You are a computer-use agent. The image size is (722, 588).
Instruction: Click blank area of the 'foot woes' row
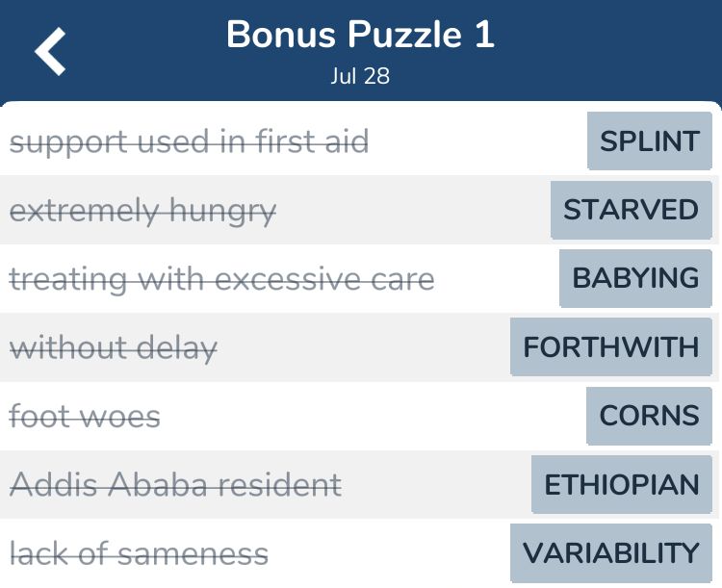[373, 417]
